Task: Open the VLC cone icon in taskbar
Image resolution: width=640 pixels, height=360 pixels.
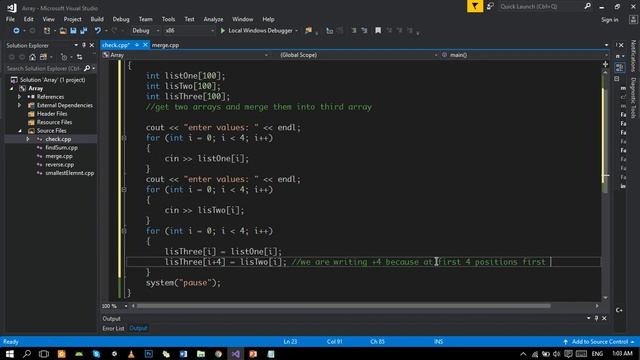Action: (131, 354)
